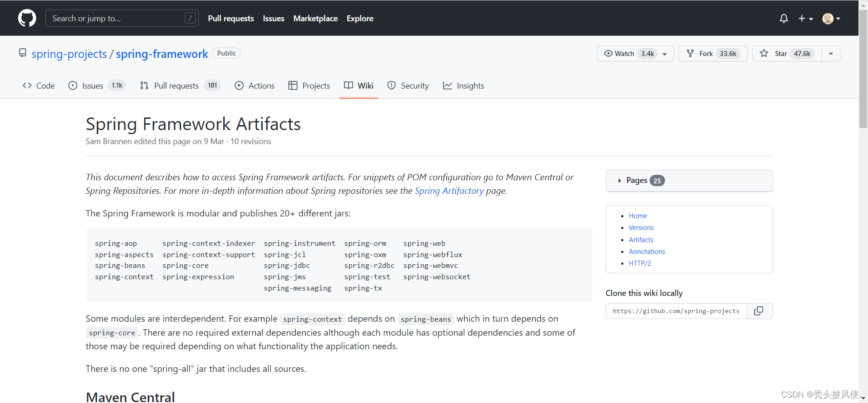The image size is (868, 403).
Task: Click the Issues counter 1.1k
Action: pos(117,85)
